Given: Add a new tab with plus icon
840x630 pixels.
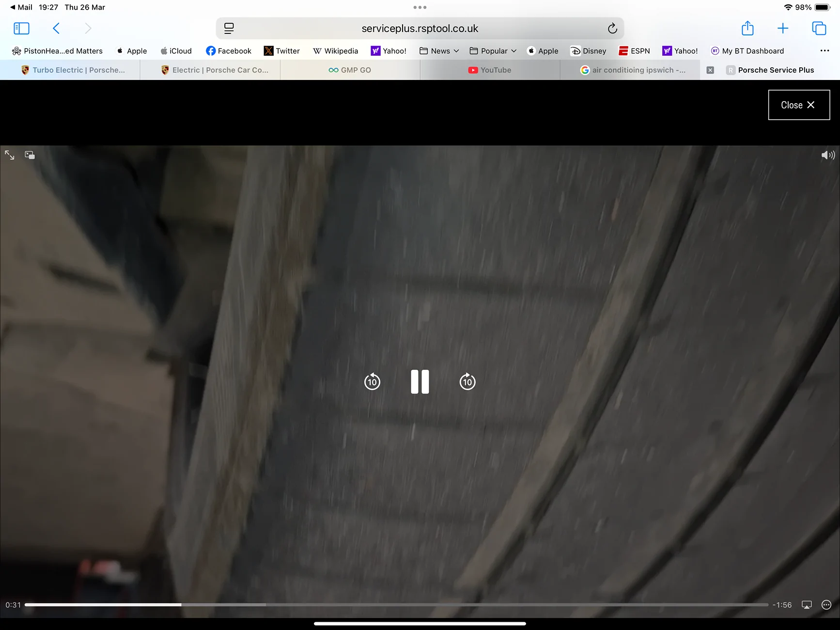Looking at the screenshot, I should click(x=783, y=29).
